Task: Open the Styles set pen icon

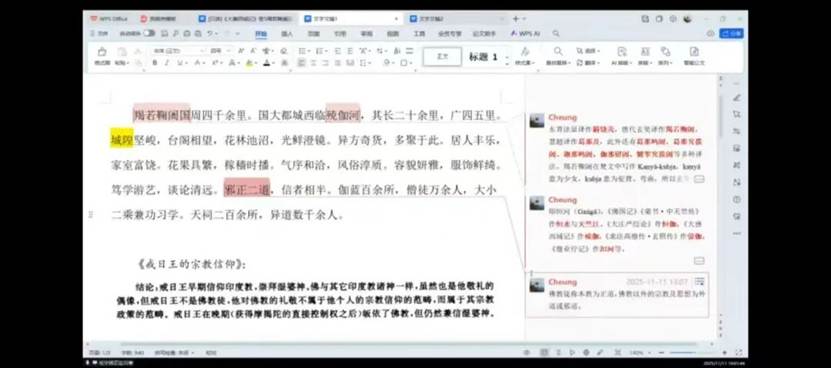Action: pos(524,51)
